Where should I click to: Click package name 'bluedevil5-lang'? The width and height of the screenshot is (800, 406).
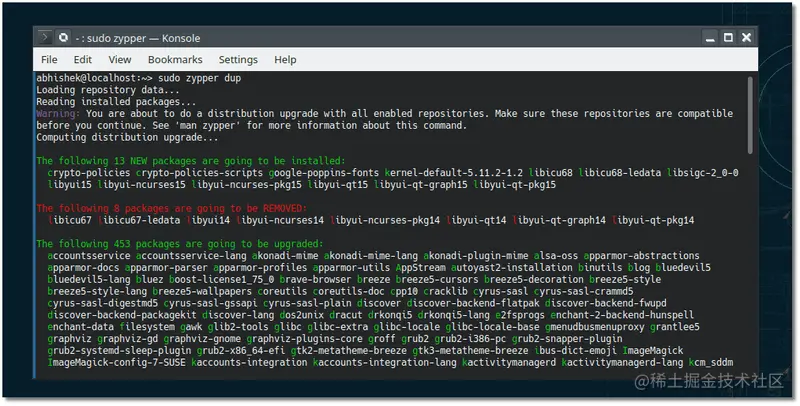89,280
